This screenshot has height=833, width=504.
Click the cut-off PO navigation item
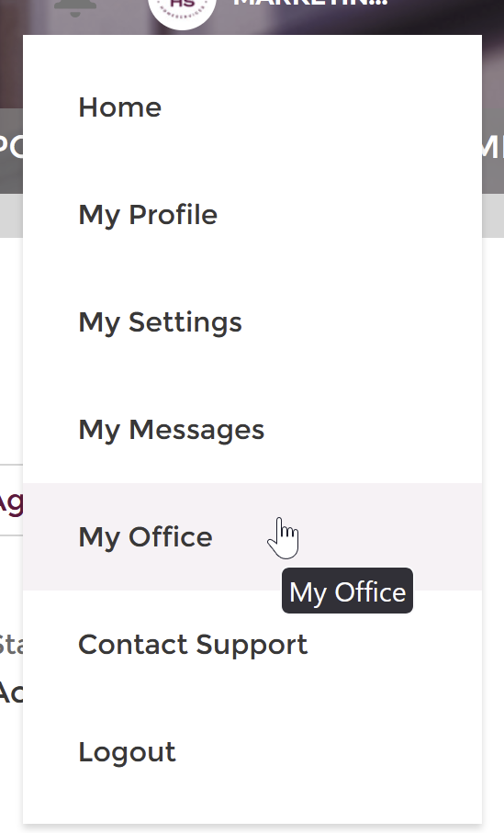(x=11, y=147)
